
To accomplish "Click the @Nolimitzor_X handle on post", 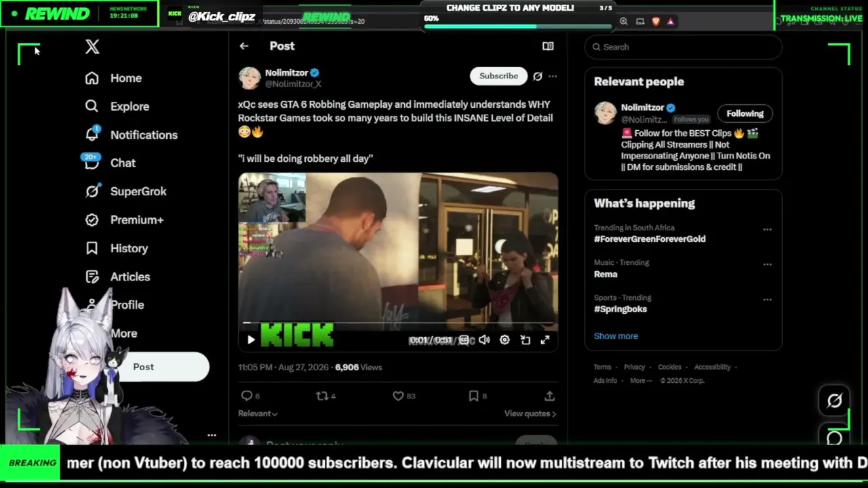I will pyautogui.click(x=293, y=84).
